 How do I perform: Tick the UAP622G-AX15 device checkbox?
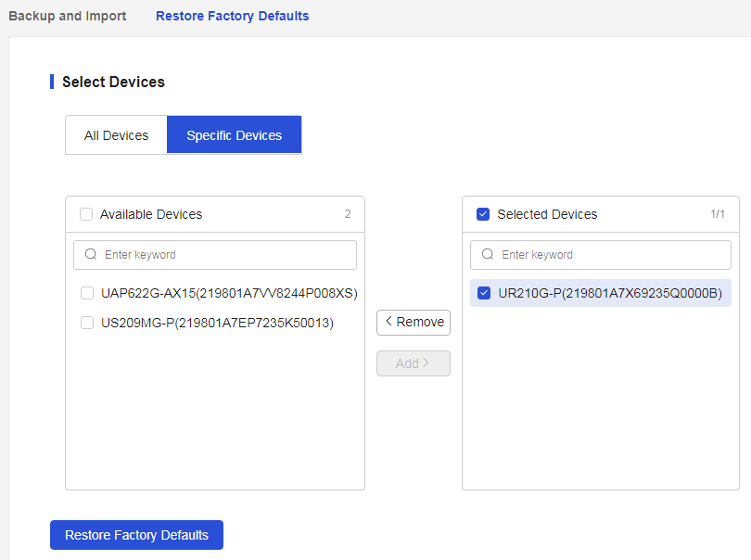click(87, 293)
